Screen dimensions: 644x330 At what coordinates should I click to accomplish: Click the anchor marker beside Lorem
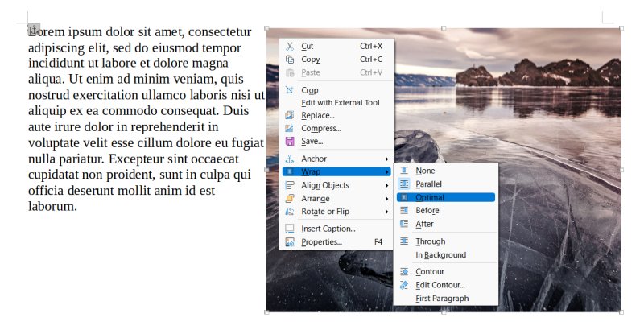34,30
